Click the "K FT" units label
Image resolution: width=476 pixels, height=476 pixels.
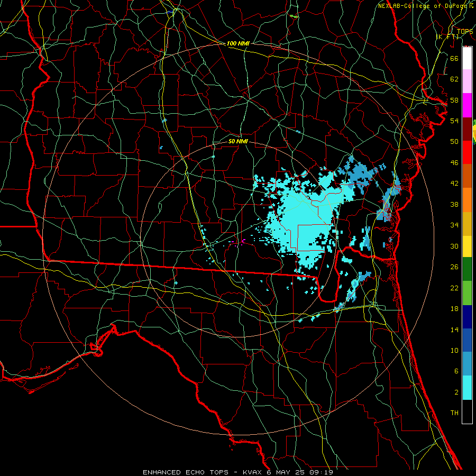click(447, 36)
